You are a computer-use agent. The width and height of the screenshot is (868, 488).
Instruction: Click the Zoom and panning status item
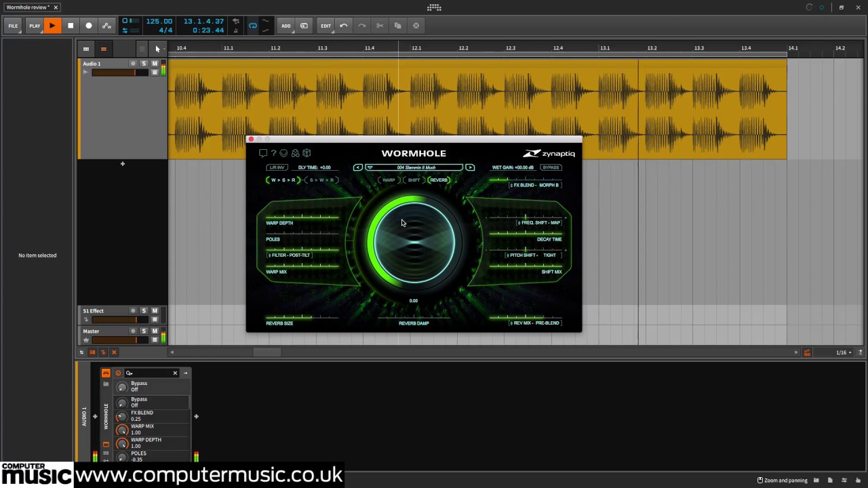click(783, 481)
